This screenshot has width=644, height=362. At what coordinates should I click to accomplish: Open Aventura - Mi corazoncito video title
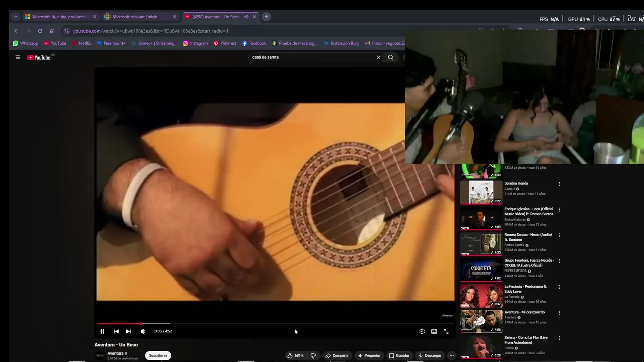[x=525, y=312]
